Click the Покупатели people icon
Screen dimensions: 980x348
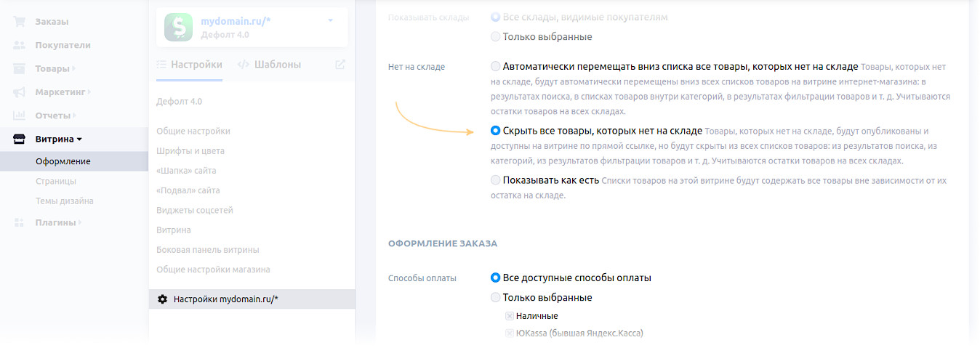[x=20, y=45]
